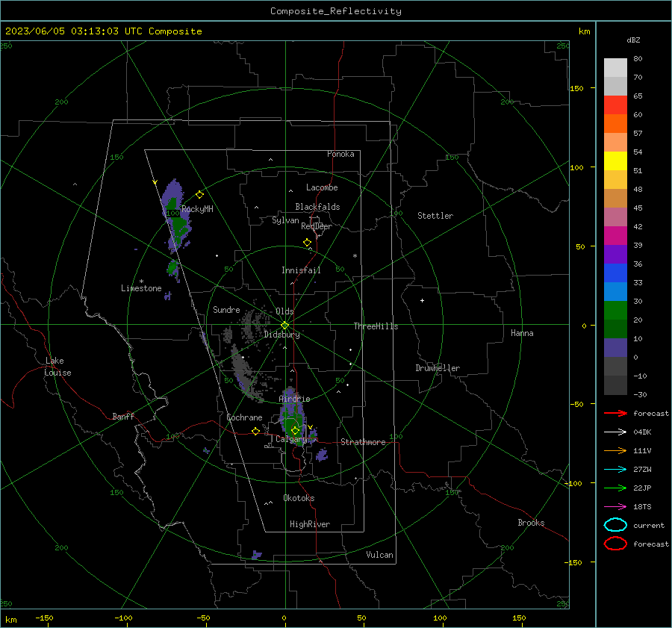Select the indigo 10 dBZ swatch
The image size is (672, 628).
pyautogui.click(x=615, y=348)
